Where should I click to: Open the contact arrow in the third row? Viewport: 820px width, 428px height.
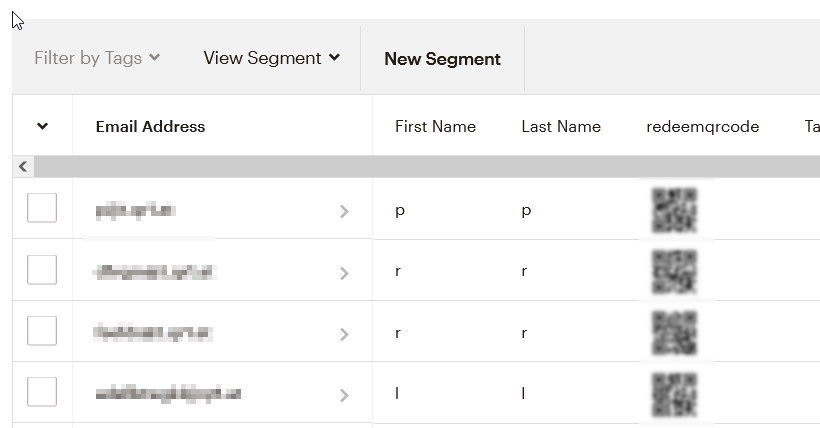pos(344,334)
